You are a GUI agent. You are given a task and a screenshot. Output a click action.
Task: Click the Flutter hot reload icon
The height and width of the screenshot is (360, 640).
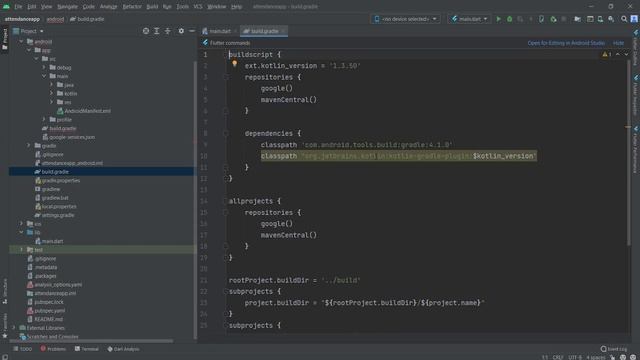coord(531,19)
